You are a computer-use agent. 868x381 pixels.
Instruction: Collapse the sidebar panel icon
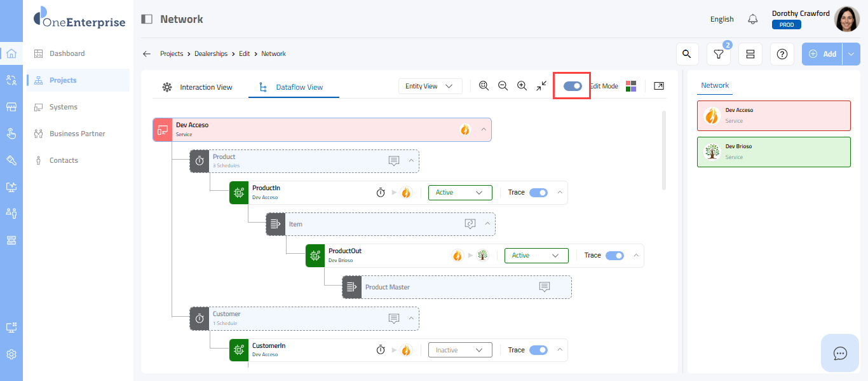(x=147, y=19)
